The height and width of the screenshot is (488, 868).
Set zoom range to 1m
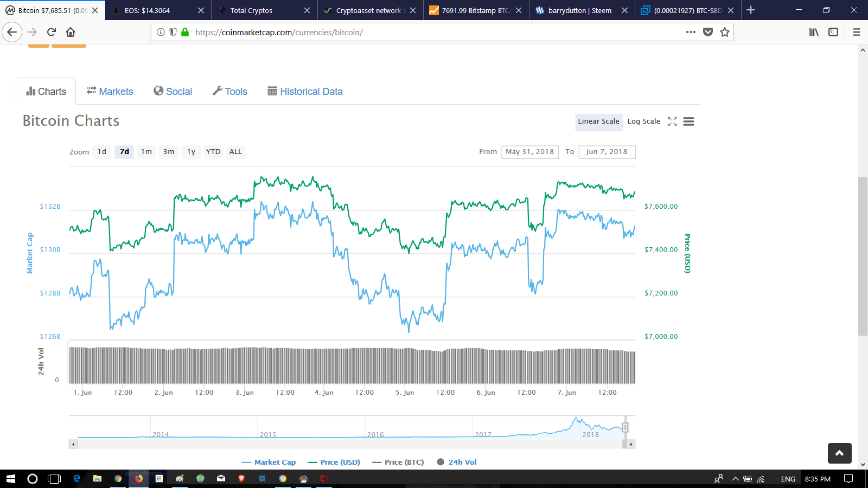pyautogui.click(x=146, y=152)
